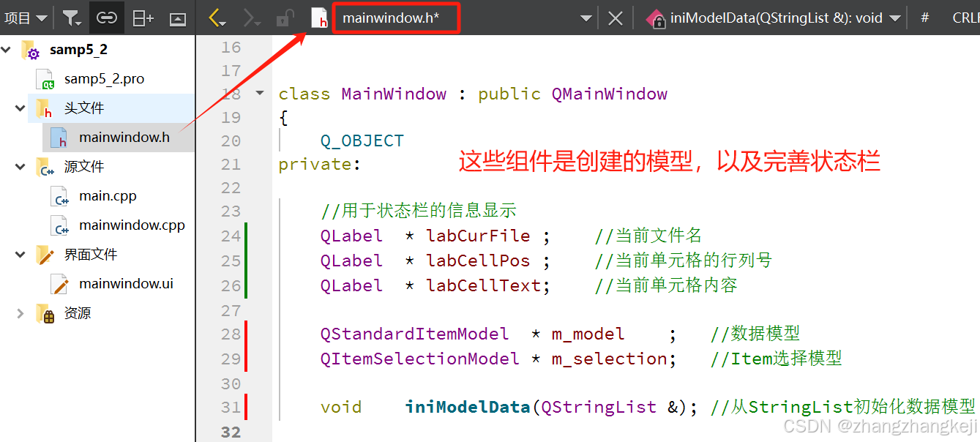Click line number 28 in gutter
The image size is (980, 442).
coord(231,334)
